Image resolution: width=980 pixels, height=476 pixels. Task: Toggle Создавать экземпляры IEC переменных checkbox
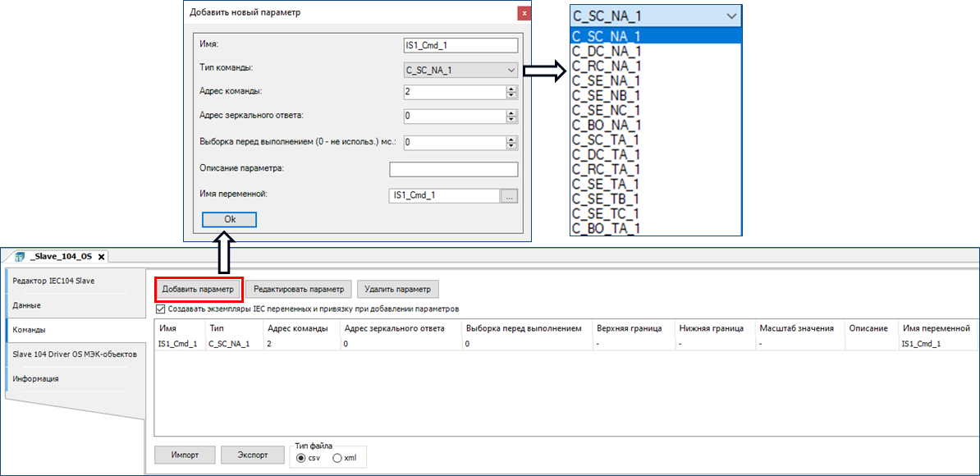[160, 309]
